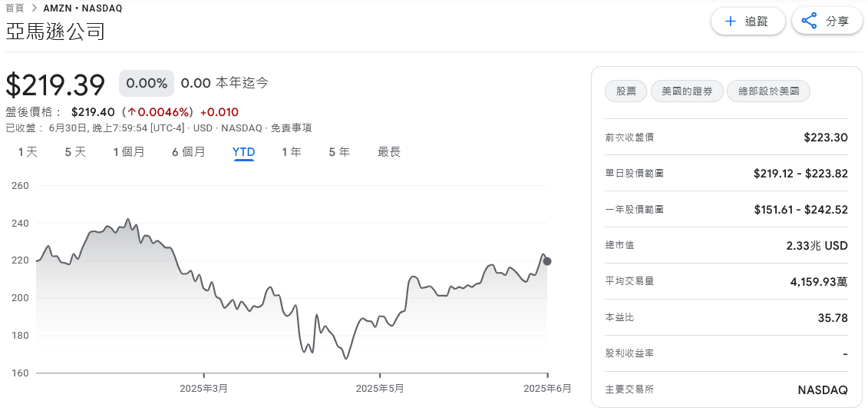Click the 本年迄今 year-to-date label
The image size is (868, 411).
pyautogui.click(x=242, y=84)
